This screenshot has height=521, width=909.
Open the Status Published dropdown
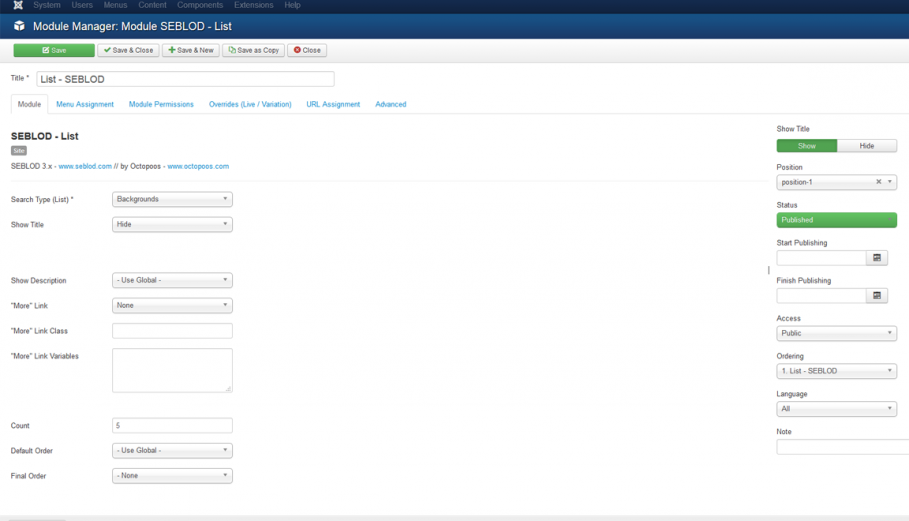(x=837, y=220)
